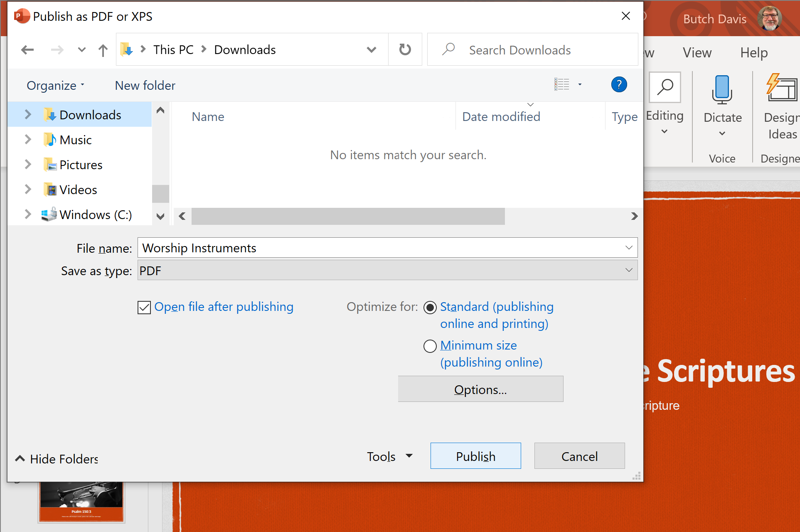The width and height of the screenshot is (800, 532).
Task: Expand the Dictate dropdown arrow
Action: click(722, 134)
